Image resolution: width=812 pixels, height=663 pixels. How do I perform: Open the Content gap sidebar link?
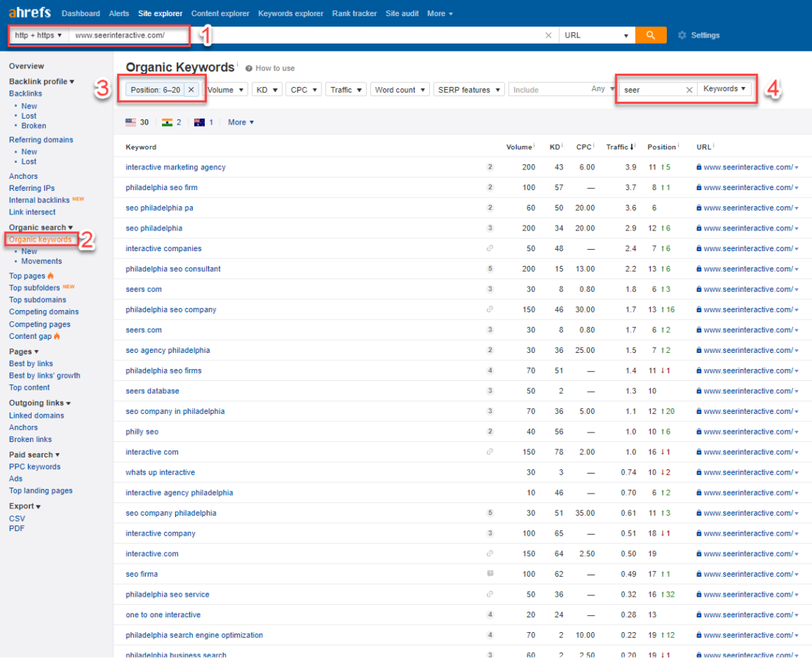[30, 336]
